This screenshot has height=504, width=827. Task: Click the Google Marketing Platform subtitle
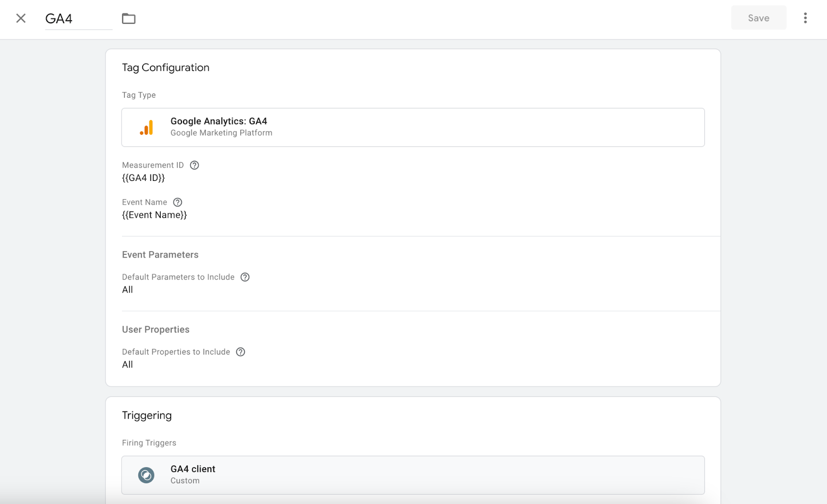pyautogui.click(x=221, y=133)
